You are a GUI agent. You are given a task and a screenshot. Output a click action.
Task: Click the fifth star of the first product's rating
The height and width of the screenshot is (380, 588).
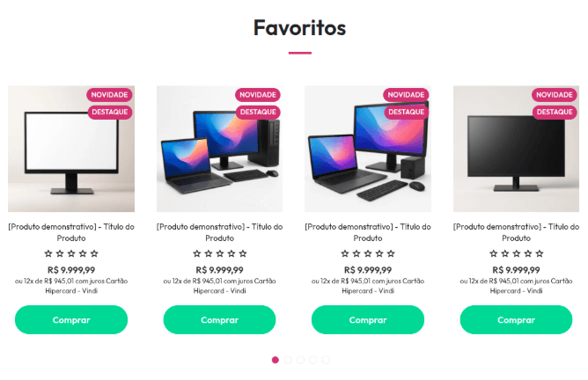(x=94, y=253)
